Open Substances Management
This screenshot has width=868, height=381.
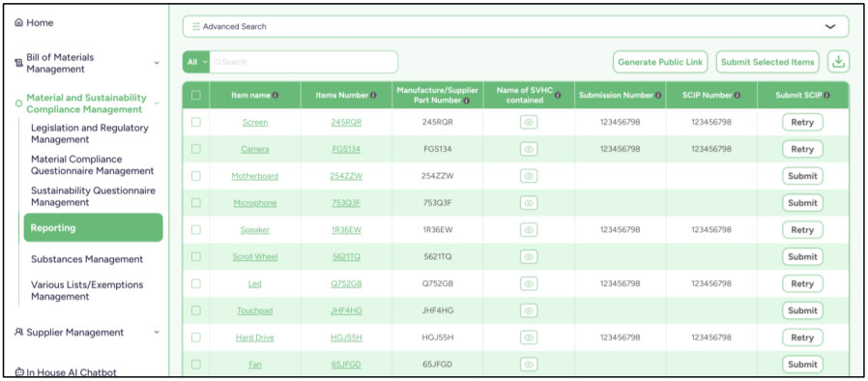(x=87, y=259)
